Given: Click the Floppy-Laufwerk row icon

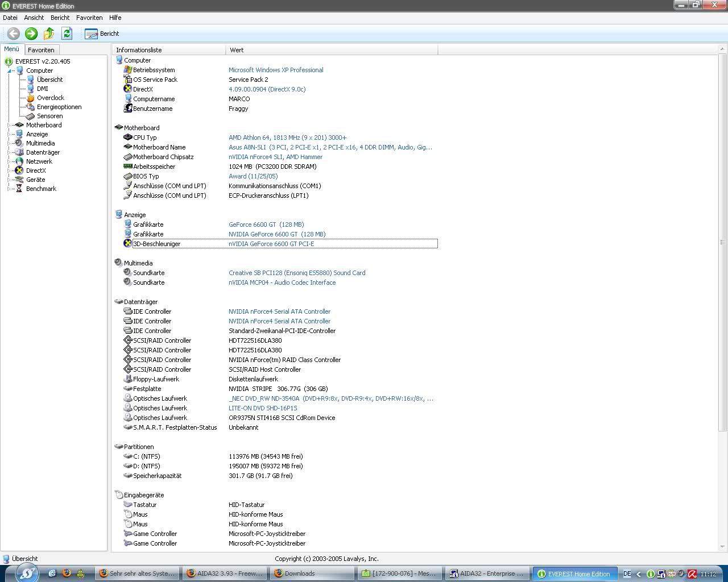Looking at the screenshot, I should coord(128,379).
